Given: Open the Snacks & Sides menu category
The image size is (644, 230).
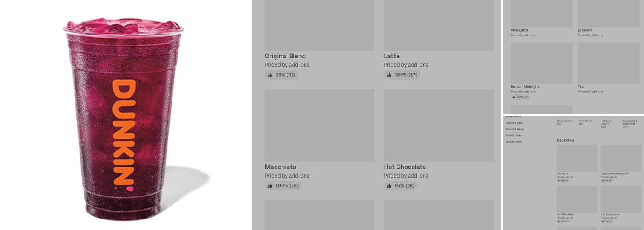Looking at the screenshot, I should point(514,123).
